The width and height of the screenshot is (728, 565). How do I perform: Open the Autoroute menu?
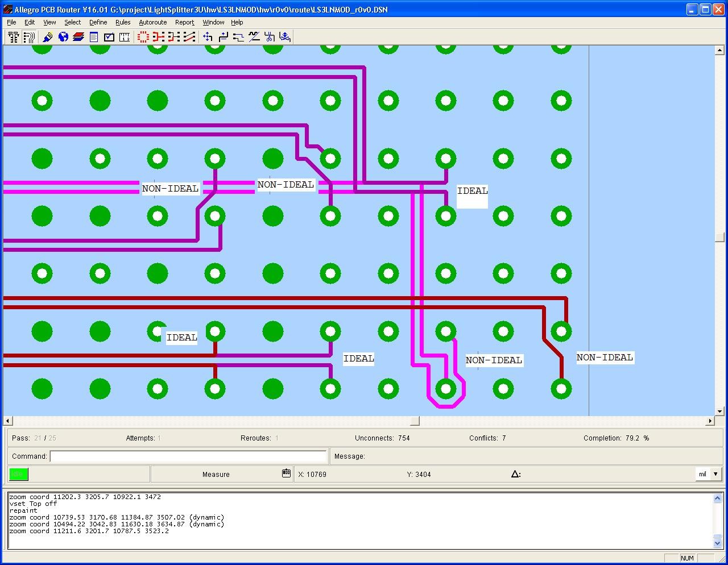152,22
